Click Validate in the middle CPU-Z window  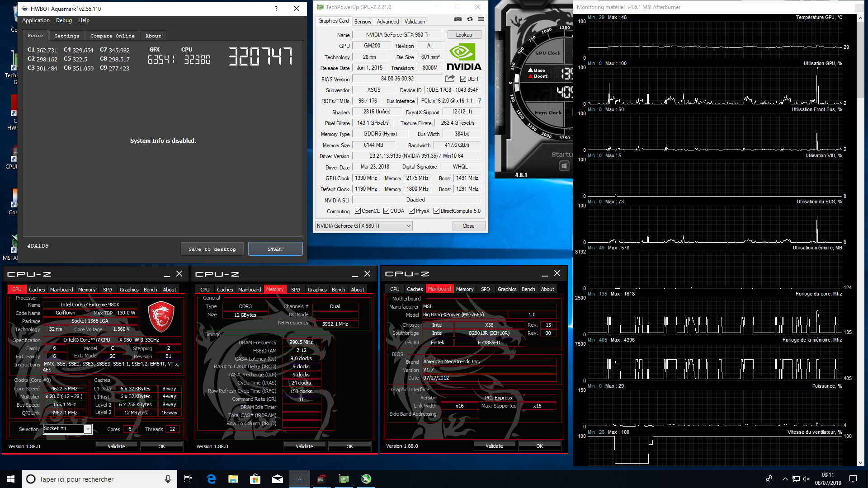pos(304,446)
